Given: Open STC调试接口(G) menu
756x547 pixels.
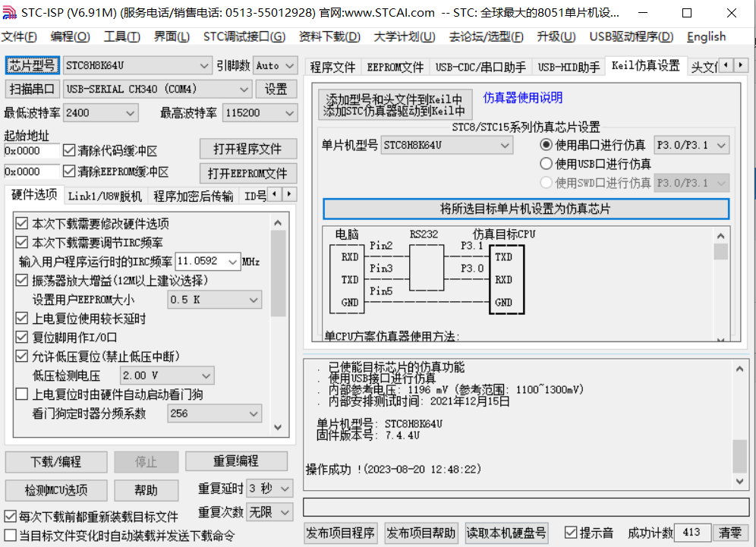Looking at the screenshot, I should coord(244,36).
